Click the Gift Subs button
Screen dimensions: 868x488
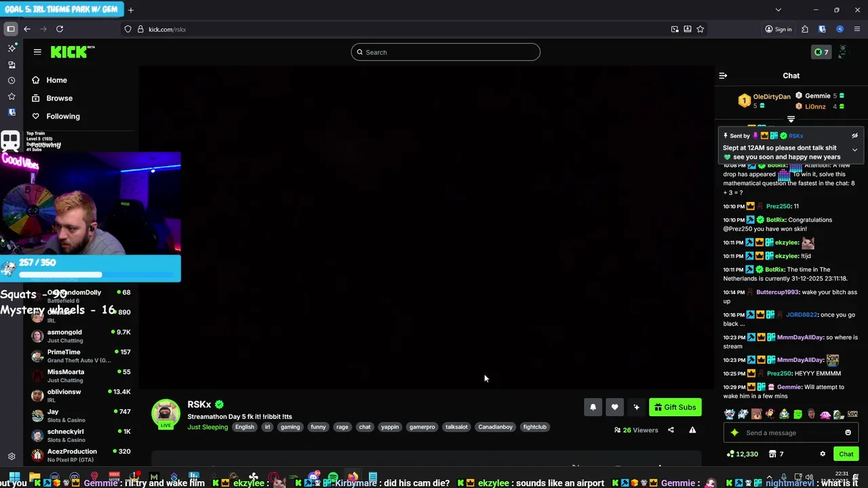point(675,407)
